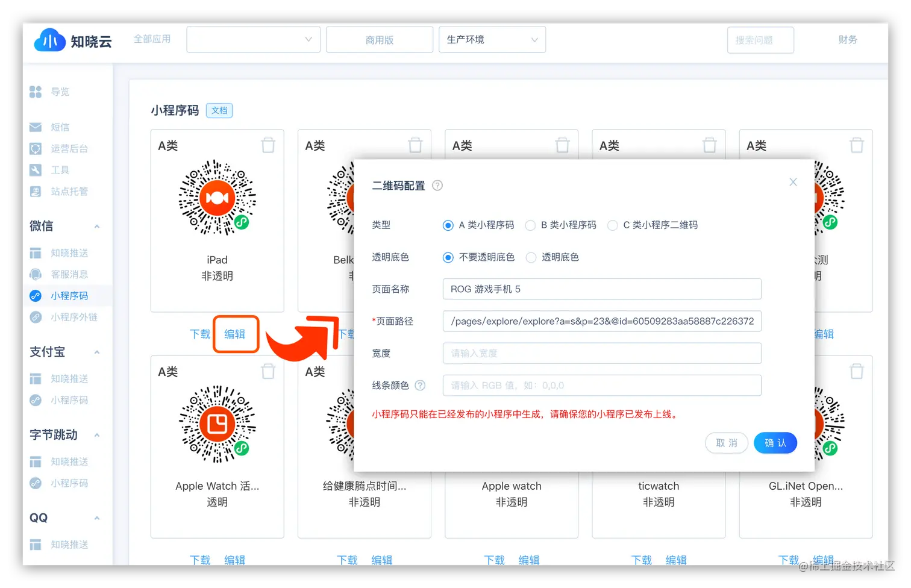This screenshot has width=911, height=588.
Task: Open the 工具 (Tools) sidebar icon
Action: click(x=36, y=170)
